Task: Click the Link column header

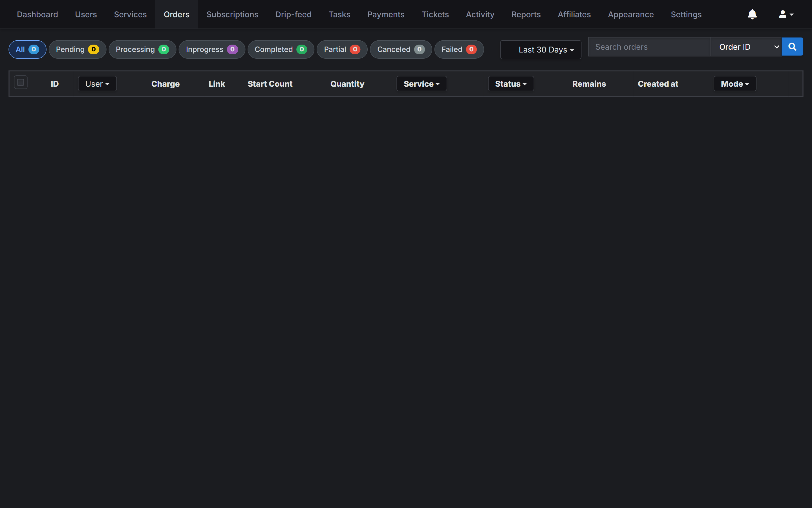Action: tap(217, 84)
